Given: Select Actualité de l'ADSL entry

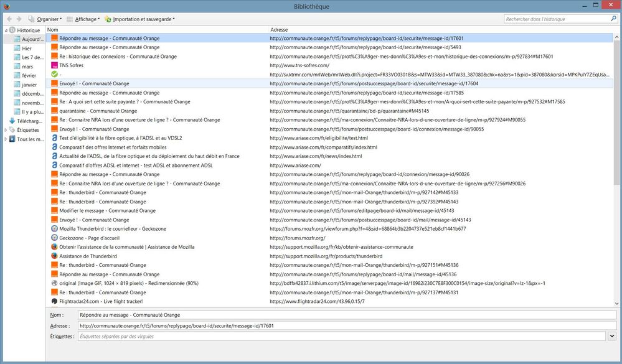Looking at the screenshot, I should pos(329,156).
